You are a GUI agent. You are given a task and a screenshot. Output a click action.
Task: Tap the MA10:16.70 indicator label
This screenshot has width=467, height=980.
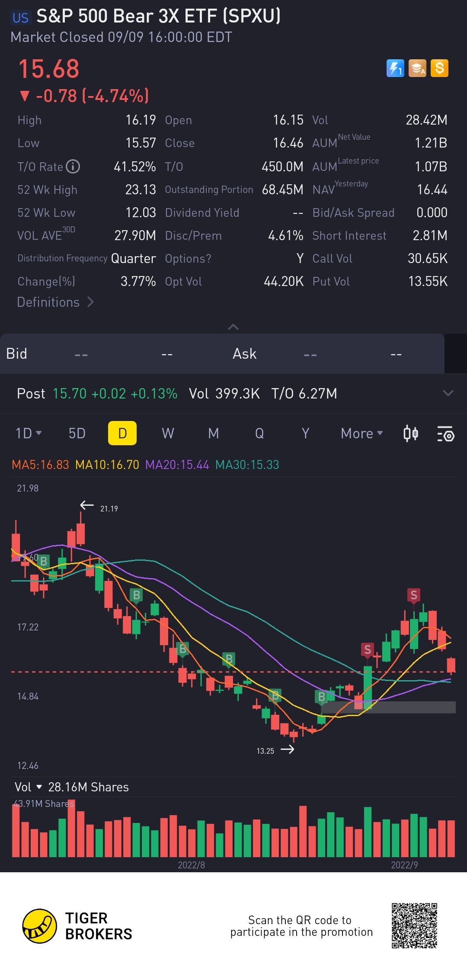point(107,465)
